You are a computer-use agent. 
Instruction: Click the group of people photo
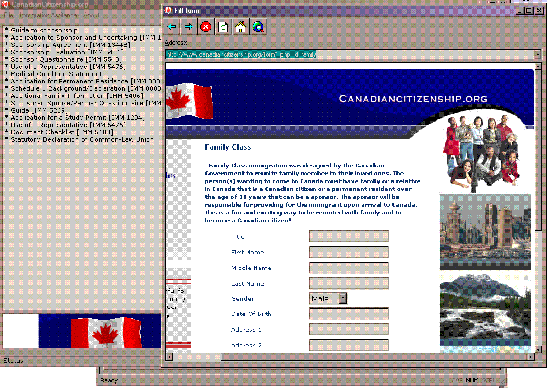tap(483, 153)
